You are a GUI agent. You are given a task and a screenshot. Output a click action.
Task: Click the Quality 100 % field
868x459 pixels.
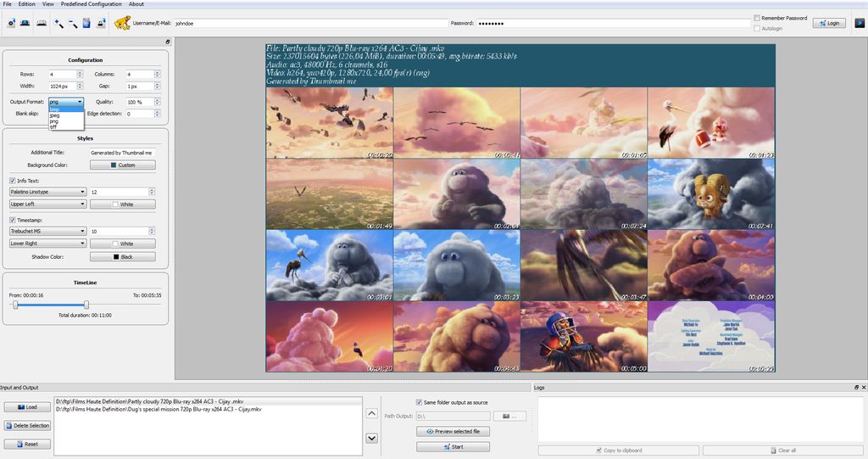pos(142,102)
